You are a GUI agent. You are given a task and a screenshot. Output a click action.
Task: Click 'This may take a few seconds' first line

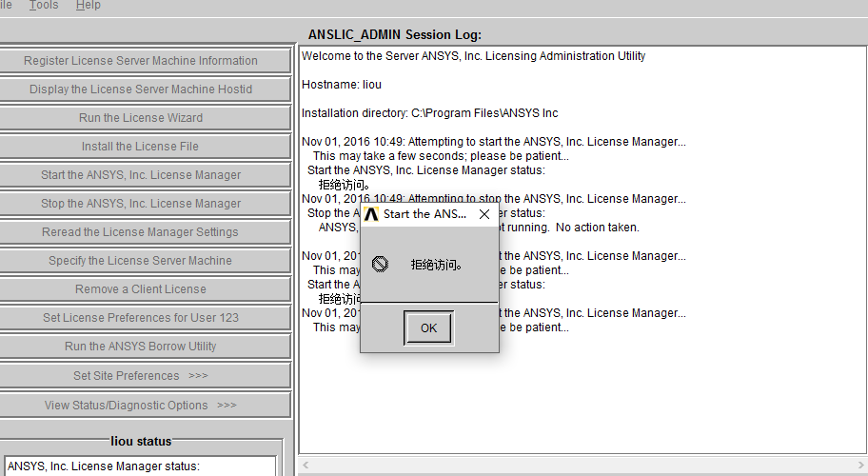441,156
